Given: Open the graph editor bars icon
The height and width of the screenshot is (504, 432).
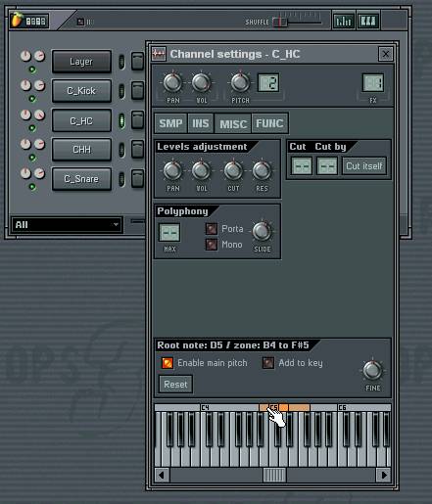Looking at the screenshot, I should (344, 22).
